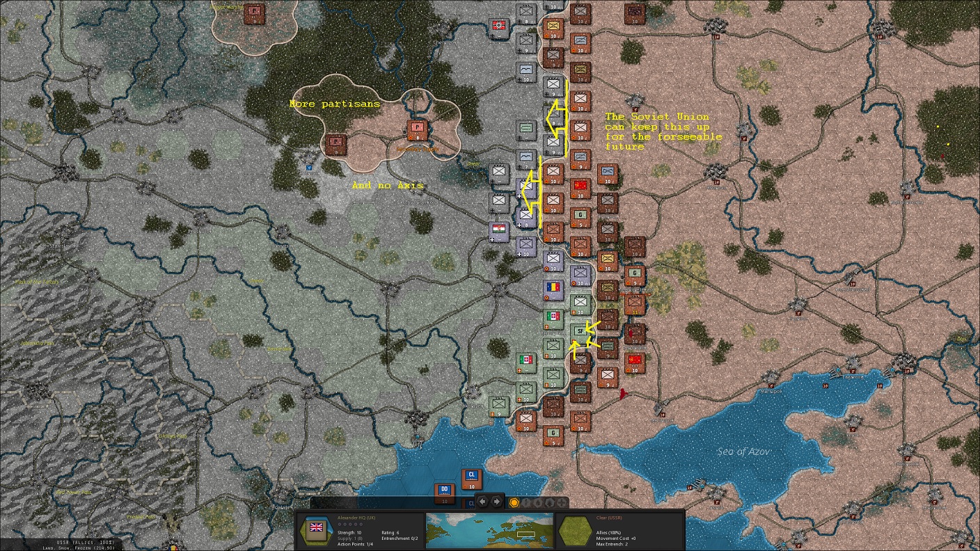Click the 'Action Points: 1/4' stat
The image size is (980, 551).
355,544
